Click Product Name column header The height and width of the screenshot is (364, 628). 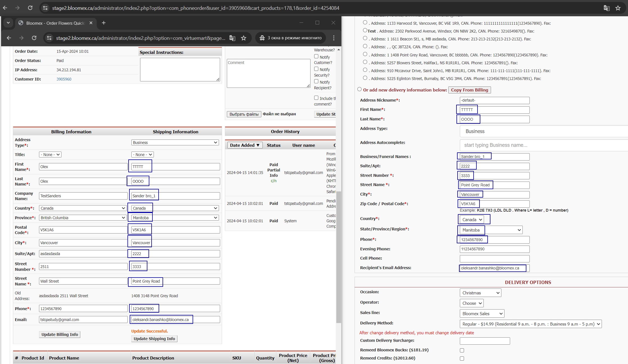click(64, 358)
